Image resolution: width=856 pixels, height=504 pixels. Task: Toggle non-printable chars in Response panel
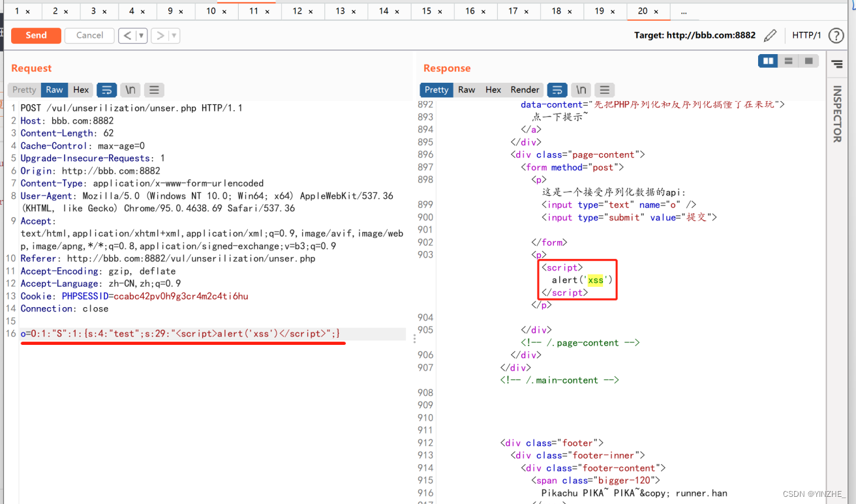pyautogui.click(x=581, y=90)
